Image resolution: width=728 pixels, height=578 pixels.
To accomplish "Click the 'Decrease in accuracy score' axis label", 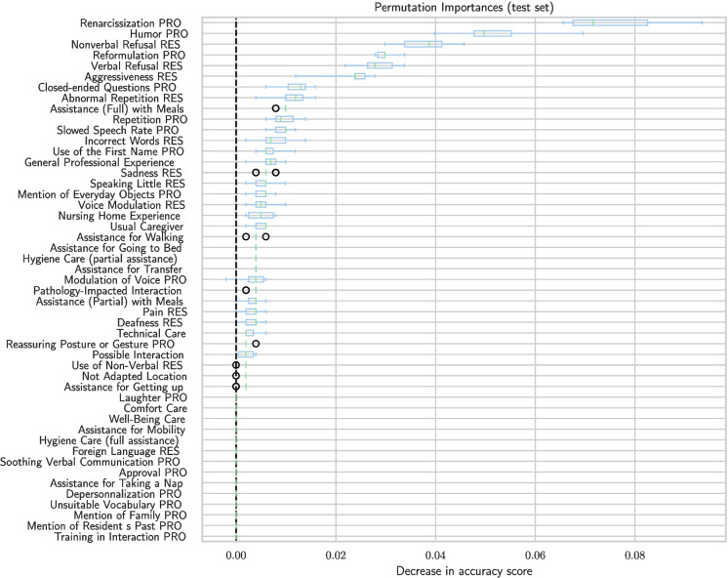I will 464,571.
